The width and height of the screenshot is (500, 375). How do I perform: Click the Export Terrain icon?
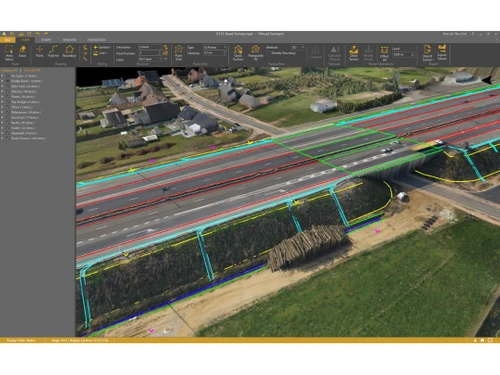point(442,52)
